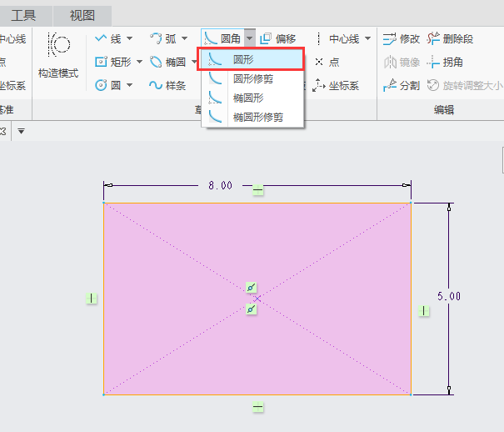Image resolution: width=504 pixels, height=432 pixels.
Task: Select the 坐标系 coordinate system tool
Action: click(336, 86)
